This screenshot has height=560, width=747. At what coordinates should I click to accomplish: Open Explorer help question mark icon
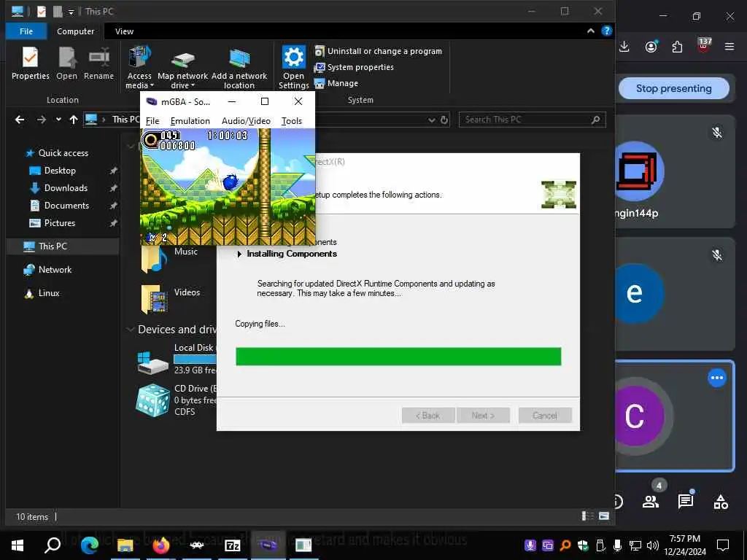pos(606,31)
